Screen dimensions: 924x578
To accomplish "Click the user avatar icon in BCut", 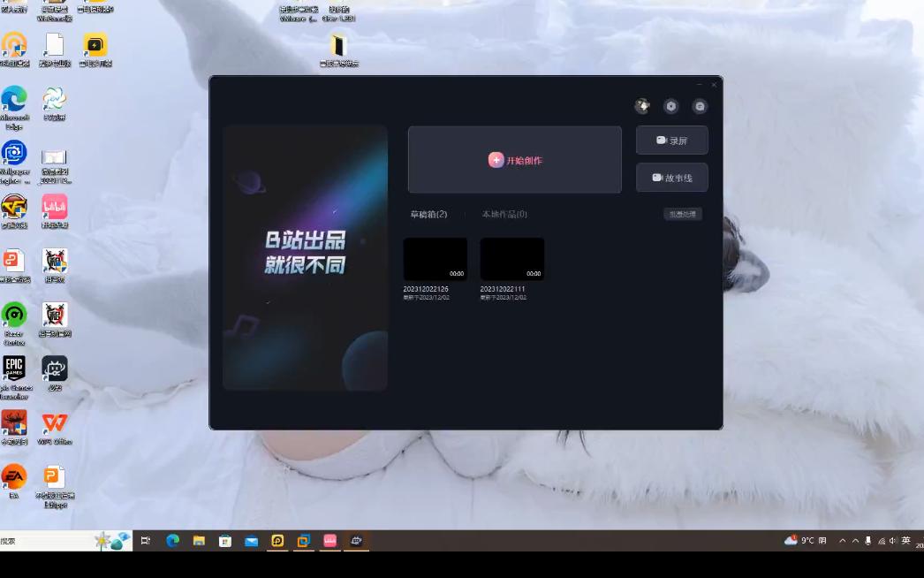I will [x=642, y=106].
